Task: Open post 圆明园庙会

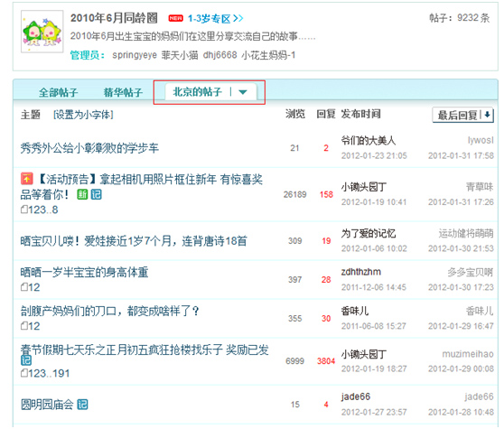Action: click(x=47, y=405)
